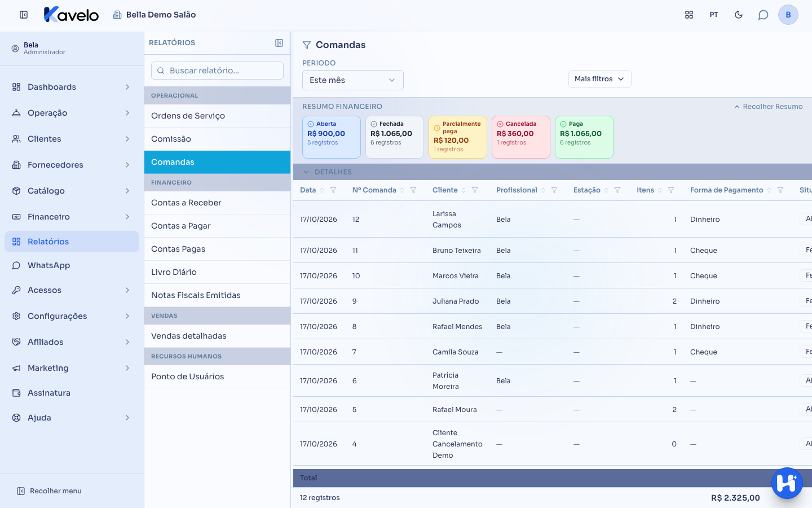Select the Ordens de Serviço report
The image size is (812, 508).
point(217,116)
